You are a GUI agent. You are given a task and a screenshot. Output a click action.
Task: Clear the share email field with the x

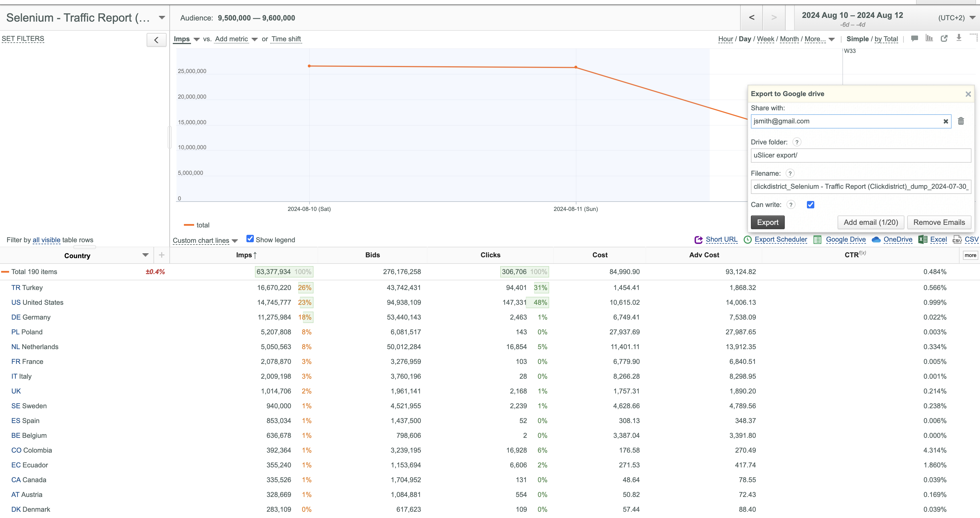[x=946, y=121]
